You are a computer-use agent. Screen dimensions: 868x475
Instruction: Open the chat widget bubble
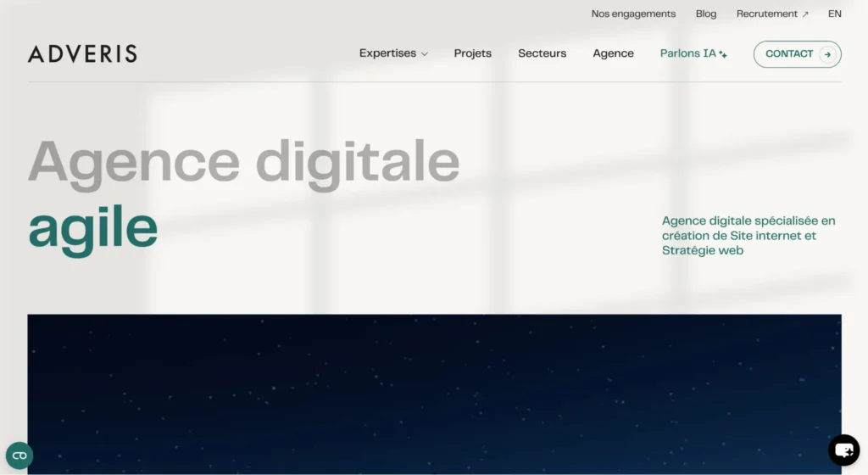click(843, 450)
